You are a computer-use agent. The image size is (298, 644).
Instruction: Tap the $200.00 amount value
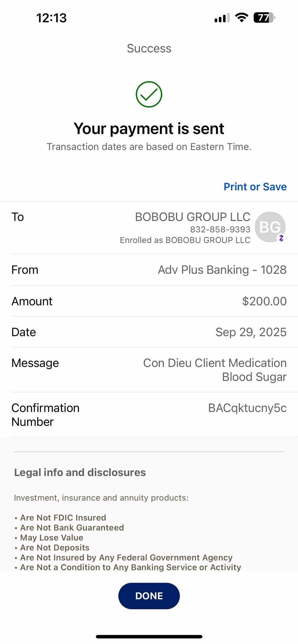pyautogui.click(x=264, y=301)
